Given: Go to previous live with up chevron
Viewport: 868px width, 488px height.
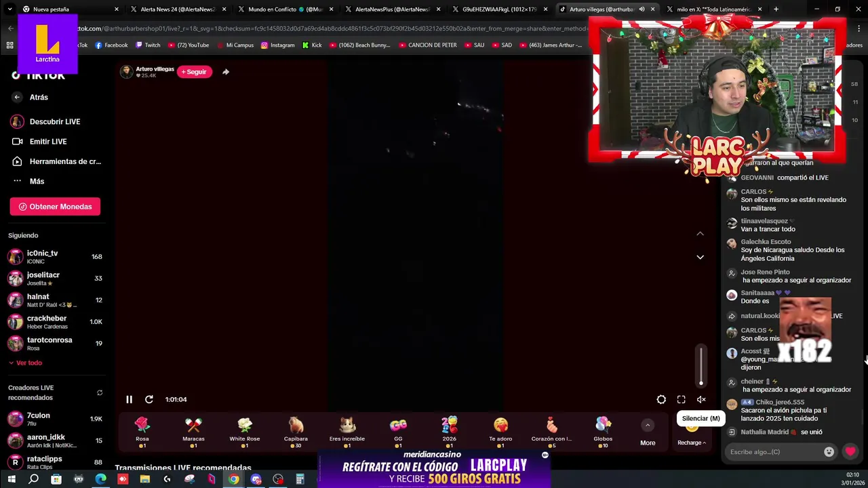Looking at the screenshot, I should tap(700, 234).
